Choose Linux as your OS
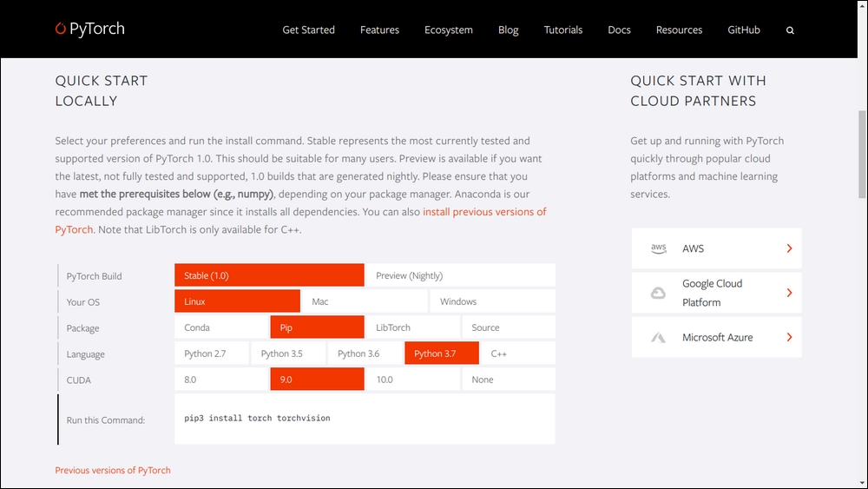Image resolution: width=868 pixels, height=489 pixels. click(x=238, y=301)
